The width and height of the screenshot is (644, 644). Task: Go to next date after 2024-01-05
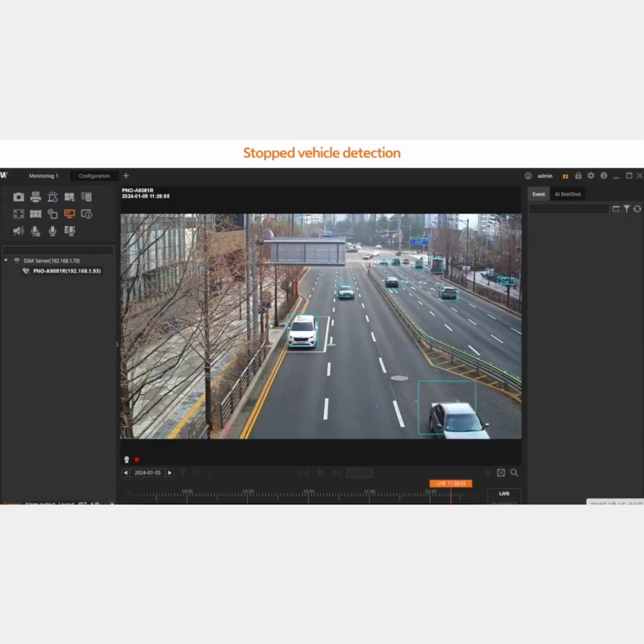tap(170, 473)
